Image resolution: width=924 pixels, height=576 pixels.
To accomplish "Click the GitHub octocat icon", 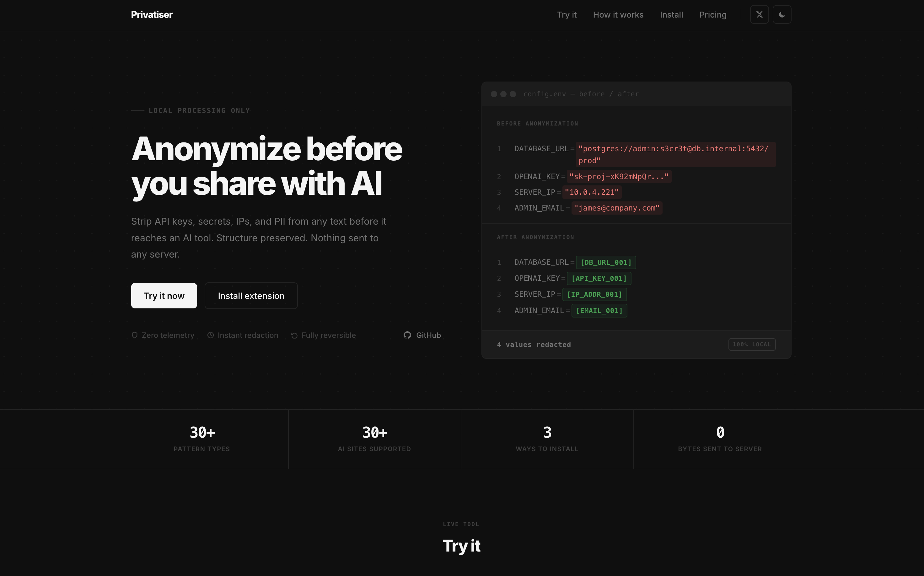I will point(407,335).
